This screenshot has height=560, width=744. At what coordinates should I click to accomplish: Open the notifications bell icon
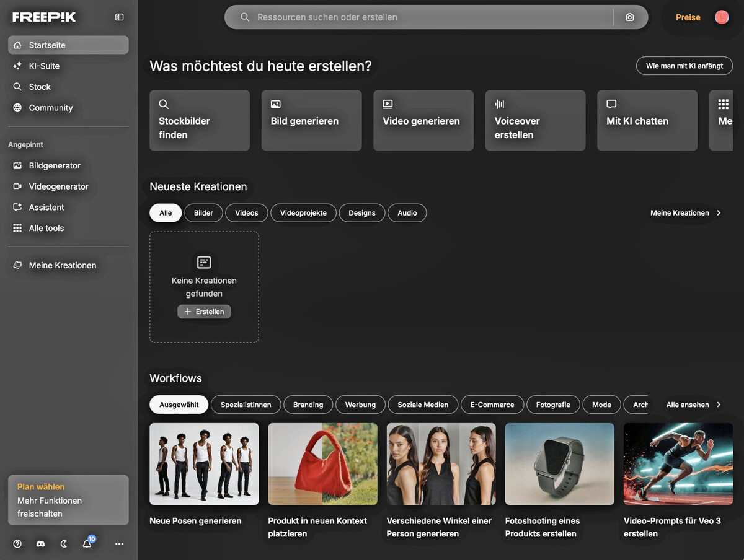[87, 544]
